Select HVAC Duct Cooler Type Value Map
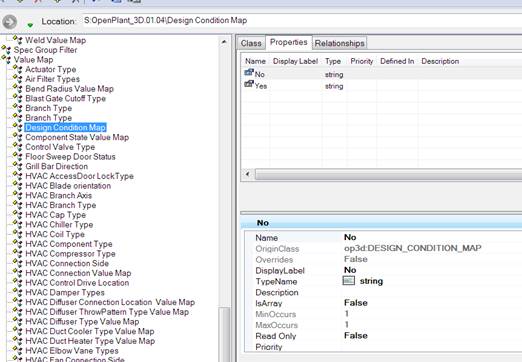Image resolution: width=522 pixels, height=362 pixels. click(90, 331)
